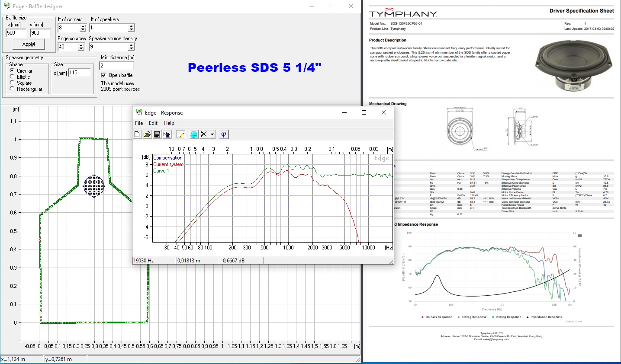Save the response with the floppy disk icon
This screenshot has width=621, height=364.
point(157,134)
